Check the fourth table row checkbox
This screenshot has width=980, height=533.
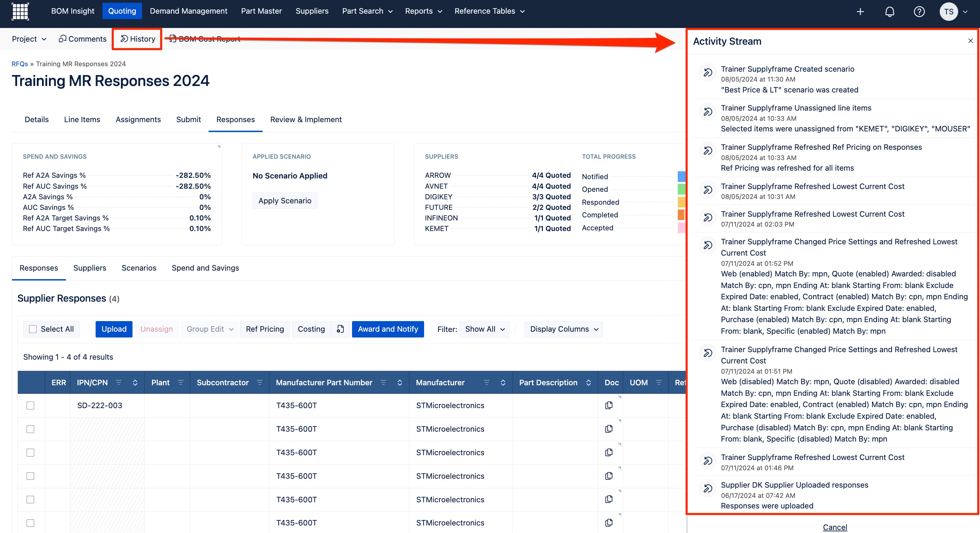(x=30, y=476)
